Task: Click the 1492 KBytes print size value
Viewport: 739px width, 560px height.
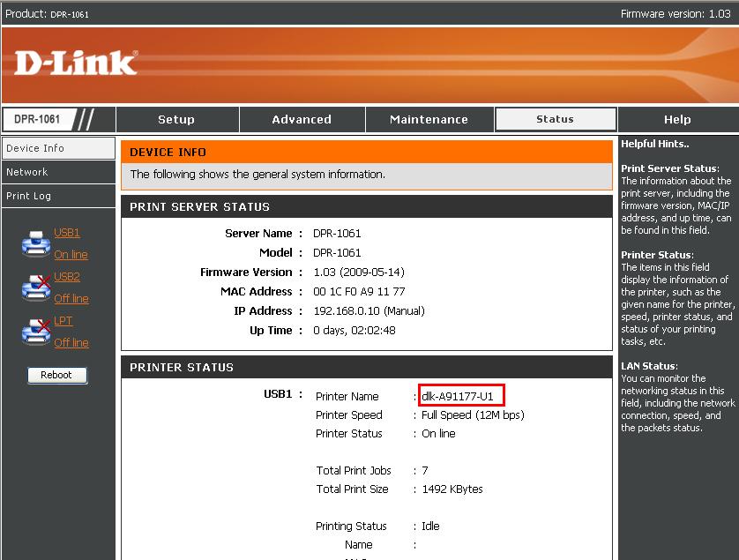Action: 452,489
